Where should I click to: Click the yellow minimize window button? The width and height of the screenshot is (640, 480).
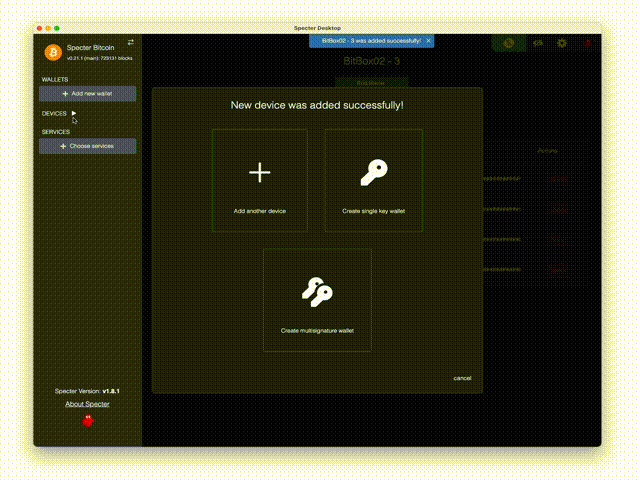(48, 28)
